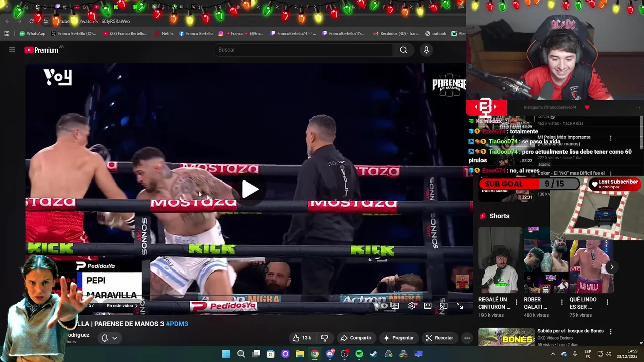Open Task View on the taskbar
The width and height of the screenshot is (644, 362).
[x=256, y=354]
